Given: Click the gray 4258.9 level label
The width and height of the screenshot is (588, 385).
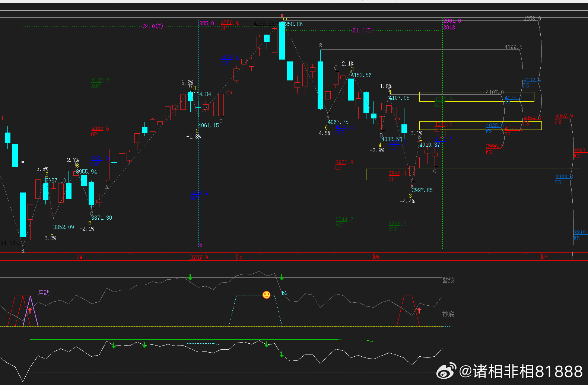Looking at the screenshot, I should (532, 19).
